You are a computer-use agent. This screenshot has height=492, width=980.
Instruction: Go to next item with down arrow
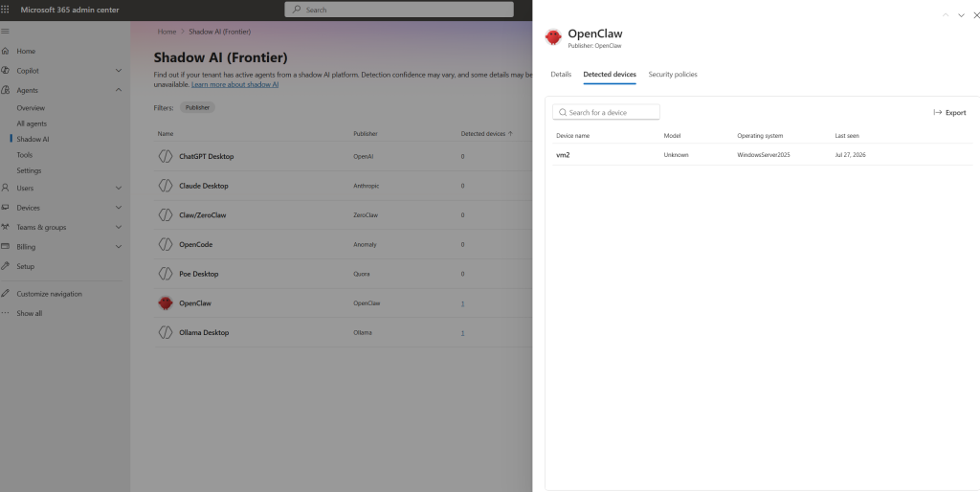961,15
